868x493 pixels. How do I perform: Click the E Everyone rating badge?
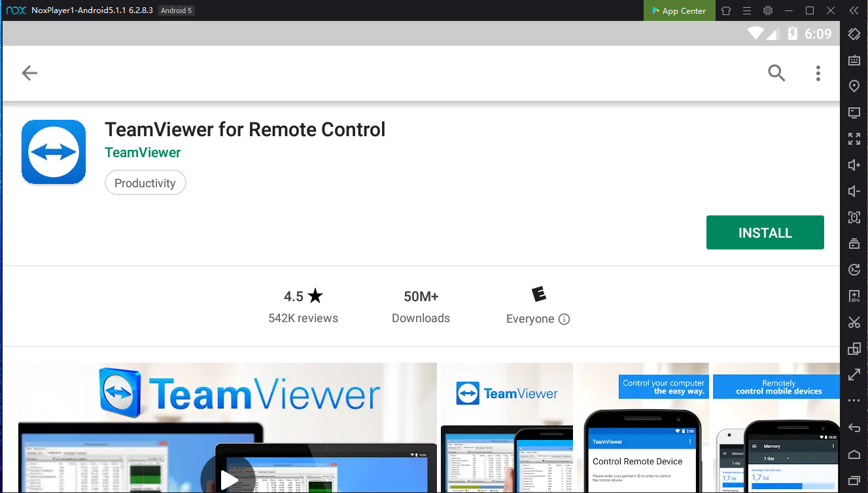[x=538, y=295]
